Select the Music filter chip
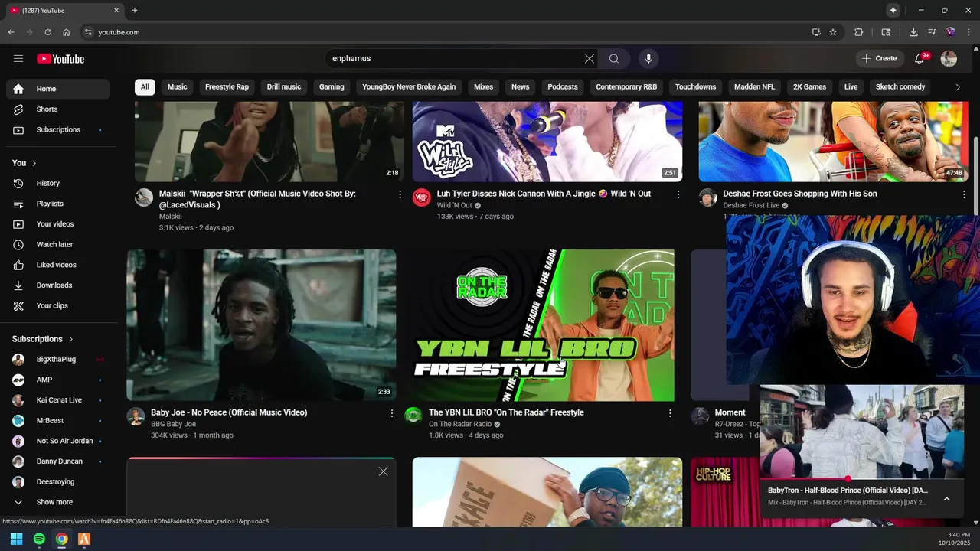The height and width of the screenshot is (551, 980). click(x=178, y=87)
